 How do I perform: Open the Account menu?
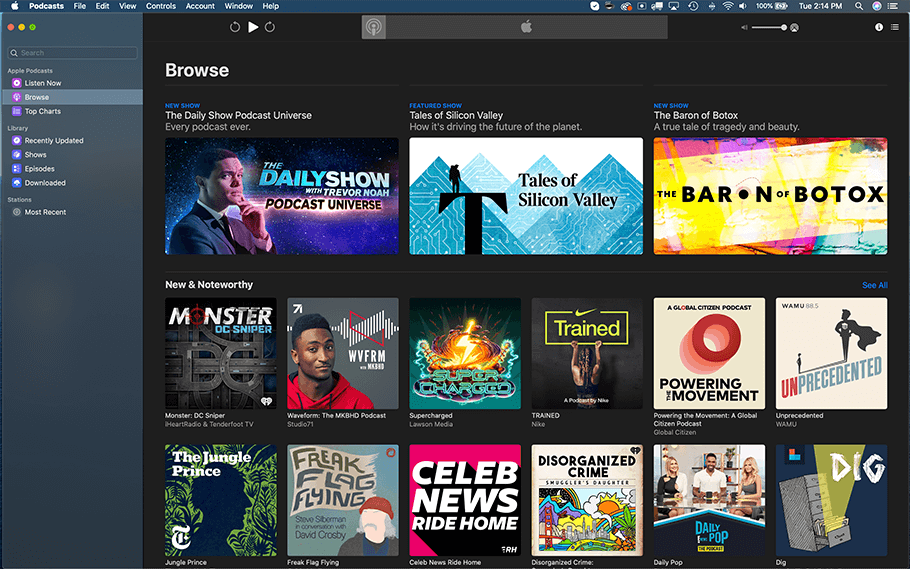200,6
